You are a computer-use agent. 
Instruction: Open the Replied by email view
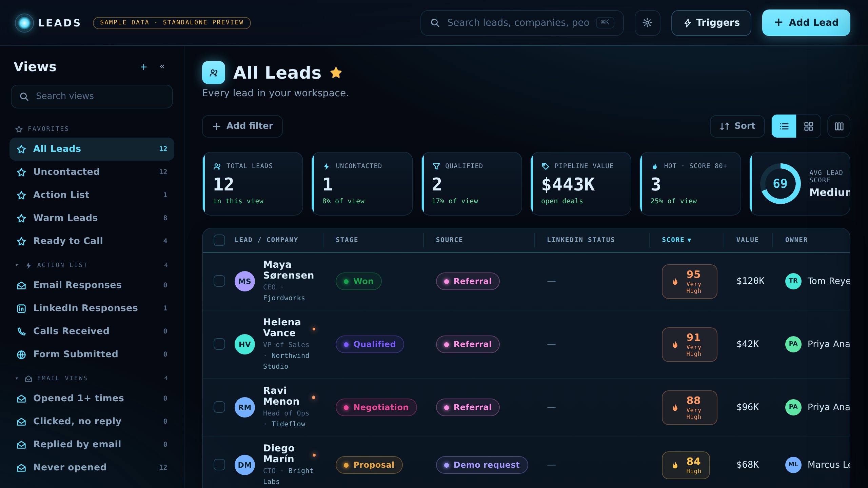92,445
